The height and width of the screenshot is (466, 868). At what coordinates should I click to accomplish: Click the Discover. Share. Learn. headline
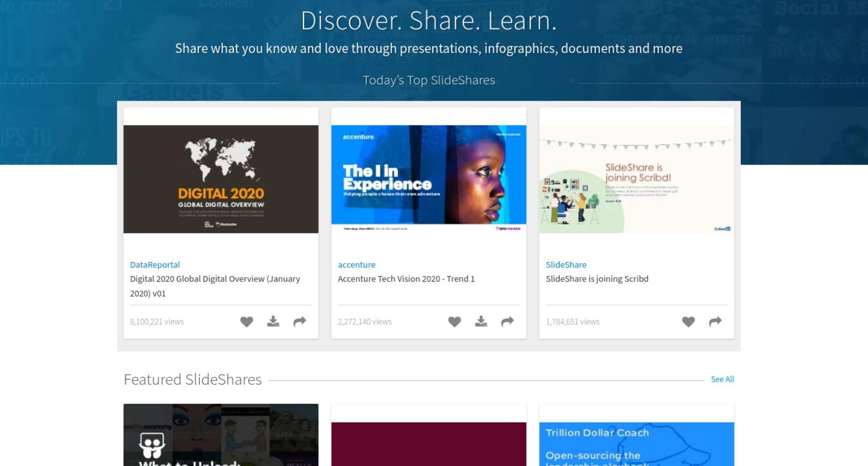[x=429, y=21]
